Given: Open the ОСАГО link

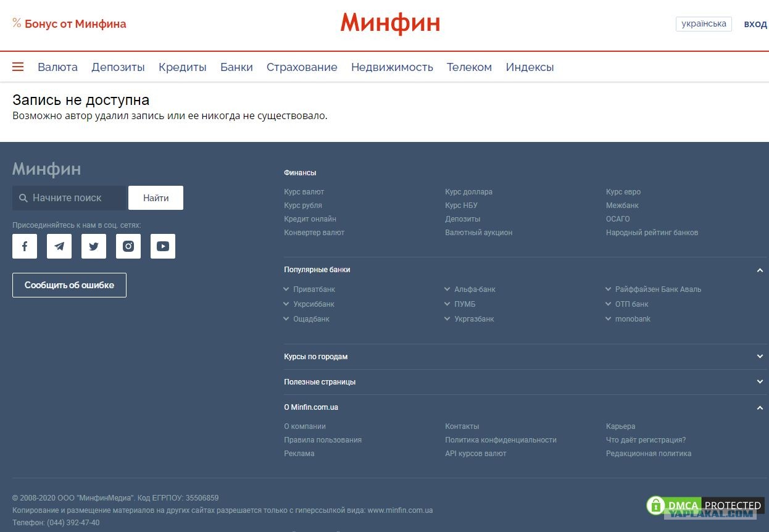Looking at the screenshot, I should coord(618,219).
